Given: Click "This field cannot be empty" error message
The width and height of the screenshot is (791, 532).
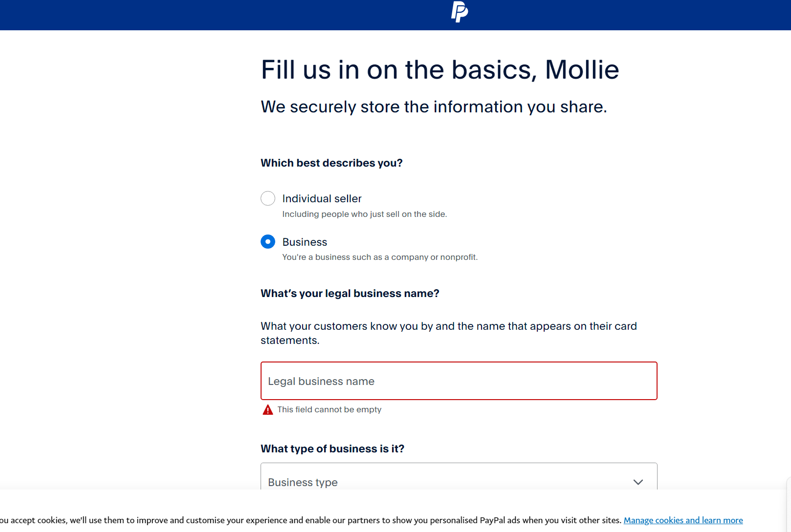Looking at the screenshot, I should pos(329,410).
